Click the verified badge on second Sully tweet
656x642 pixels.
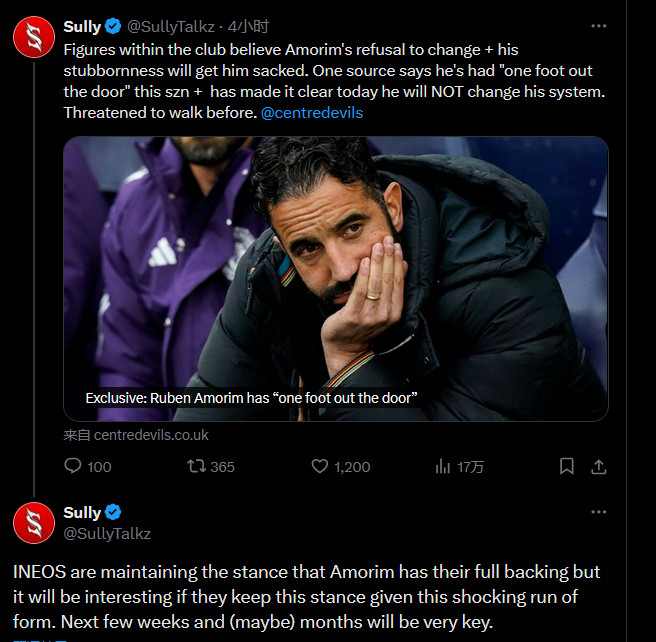[x=113, y=512]
